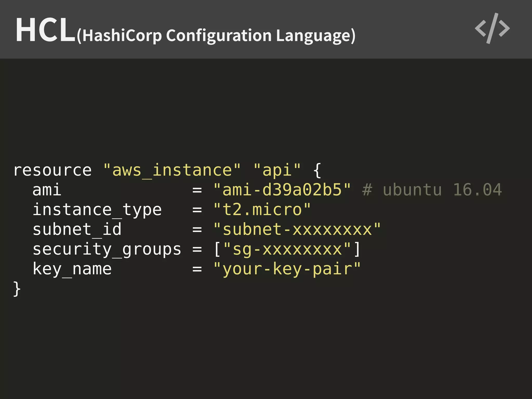
Task: Click "(HashiCorp Configuration Language)" subtitle
Action: tap(216, 36)
